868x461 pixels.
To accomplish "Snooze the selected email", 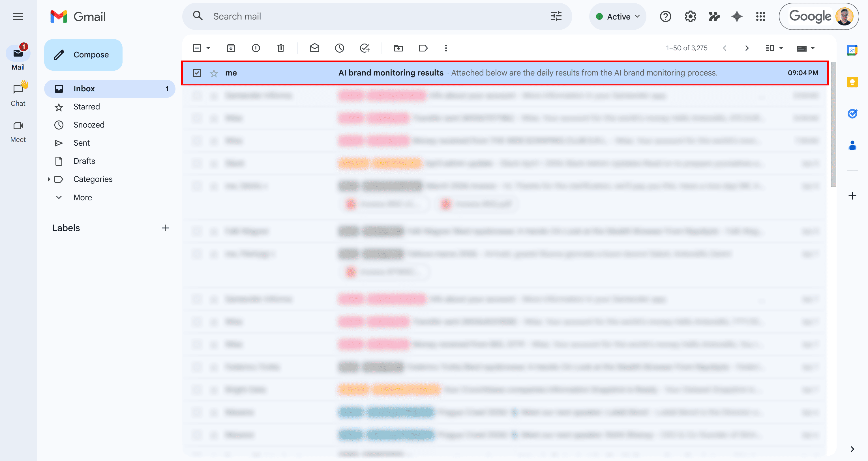I will 340,48.
